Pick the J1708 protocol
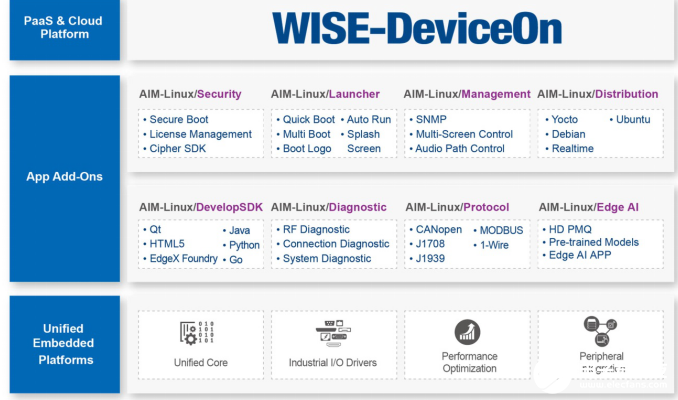Image resolution: width=678 pixels, height=400 pixels. point(430,244)
